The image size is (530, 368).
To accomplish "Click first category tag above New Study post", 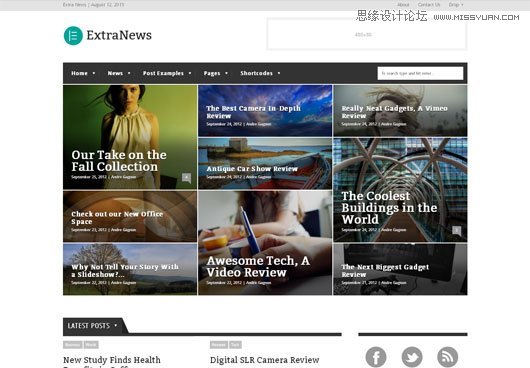I will point(73,345).
